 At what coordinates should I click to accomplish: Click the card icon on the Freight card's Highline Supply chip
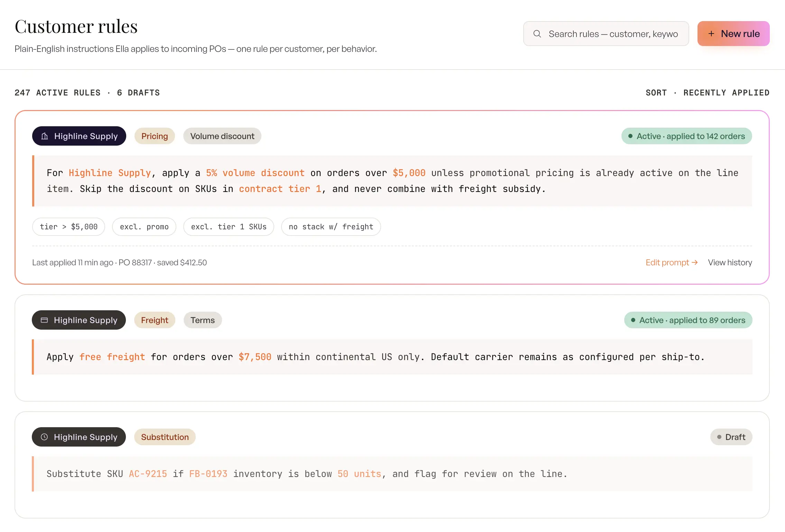pos(44,320)
